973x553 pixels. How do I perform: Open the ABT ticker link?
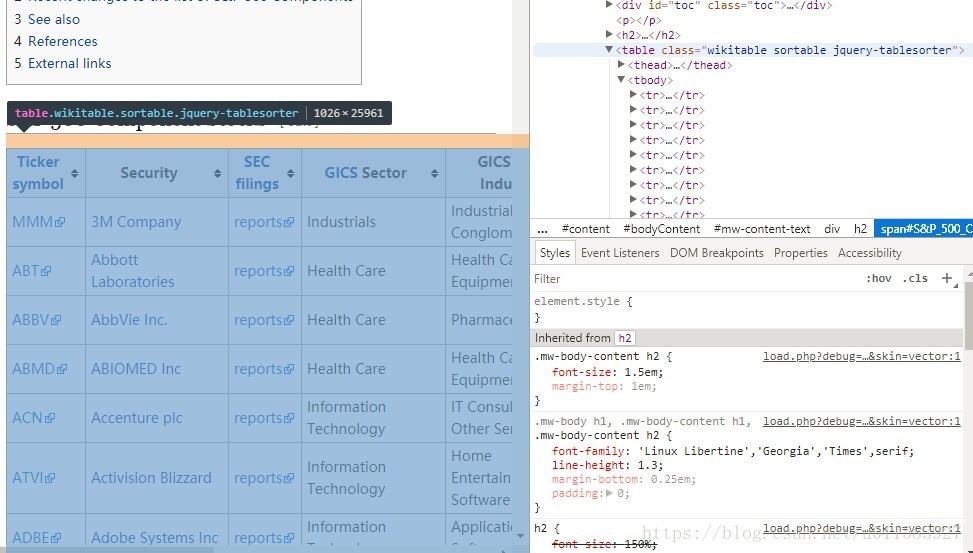(x=32, y=271)
